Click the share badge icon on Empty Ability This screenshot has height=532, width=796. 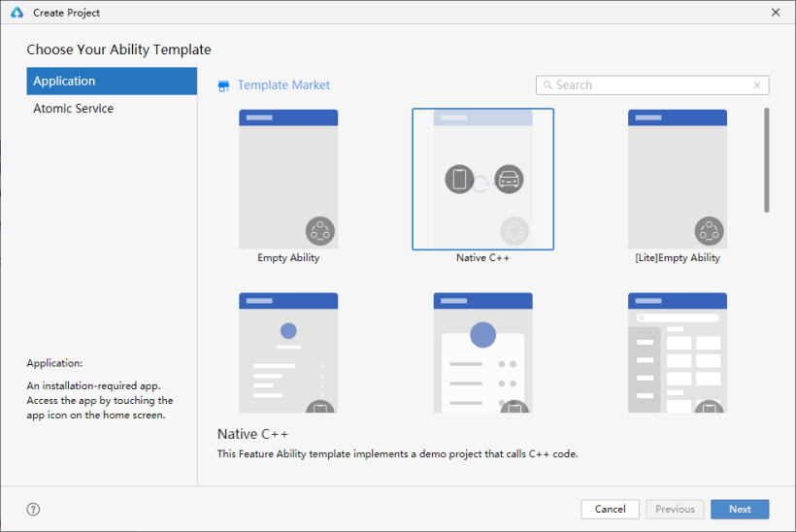point(319,231)
